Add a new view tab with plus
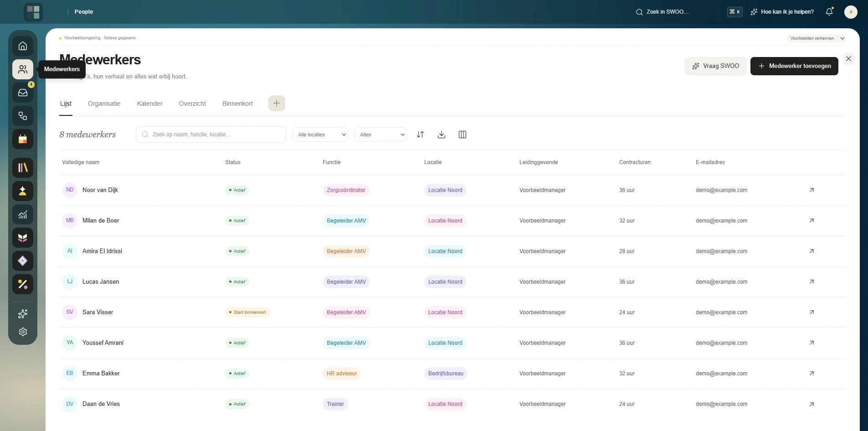Image resolution: width=868 pixels, height=431 pixels. tap(277, 103)
